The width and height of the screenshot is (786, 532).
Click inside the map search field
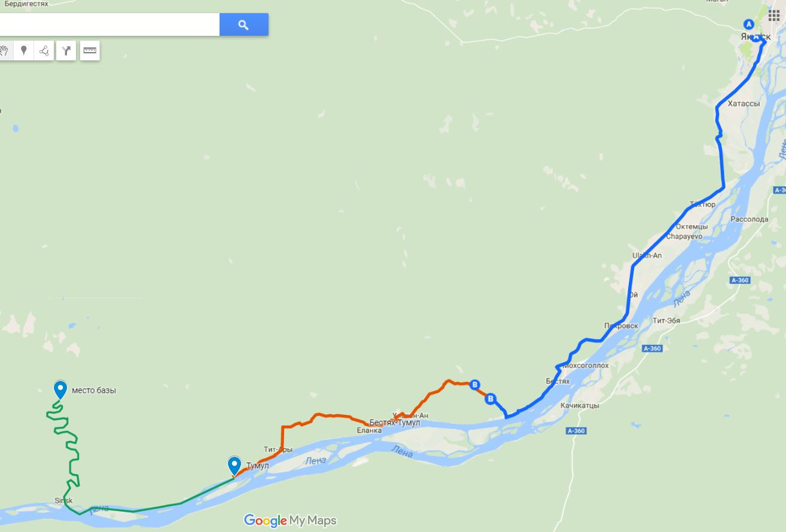pyautogui.click(x=109, y=25)
